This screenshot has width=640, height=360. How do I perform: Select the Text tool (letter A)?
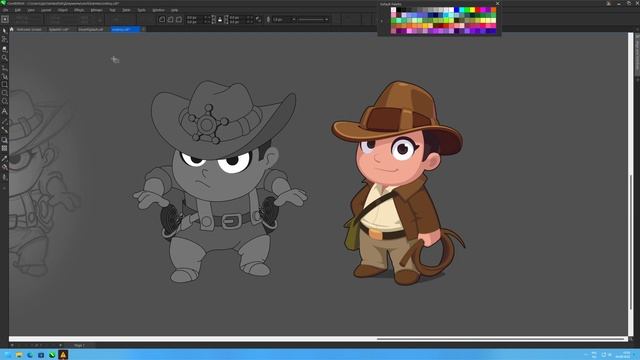coord(4,111)
